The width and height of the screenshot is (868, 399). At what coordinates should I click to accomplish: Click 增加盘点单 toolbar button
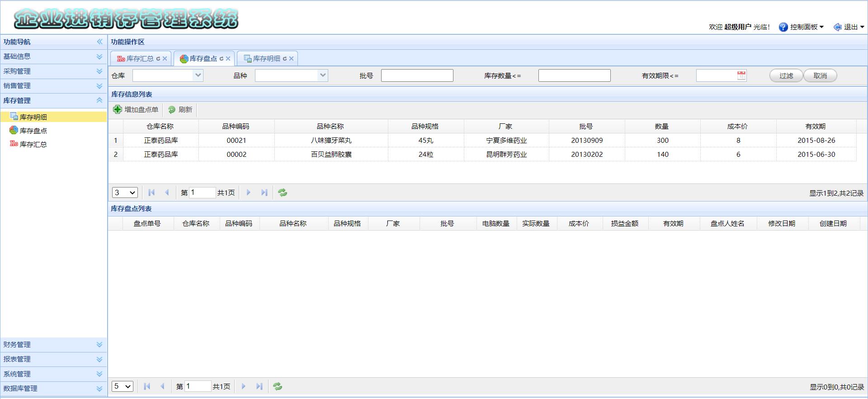tap(136, 109)
